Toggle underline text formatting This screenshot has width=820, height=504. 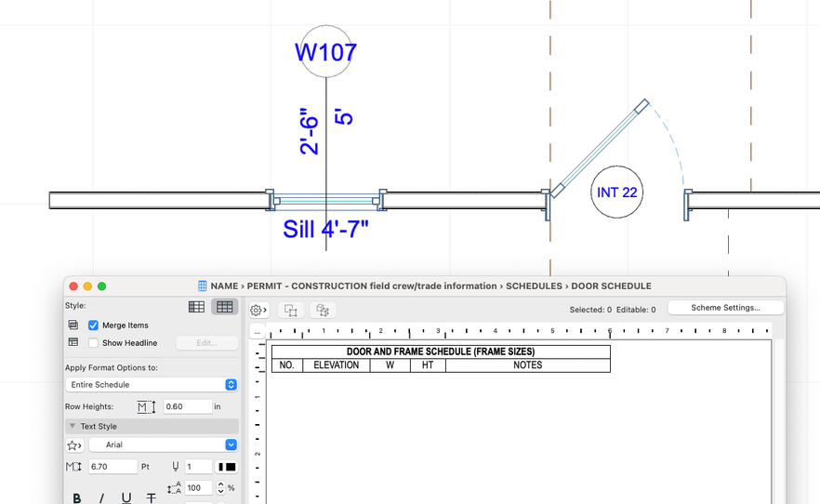tap(126, 498)
